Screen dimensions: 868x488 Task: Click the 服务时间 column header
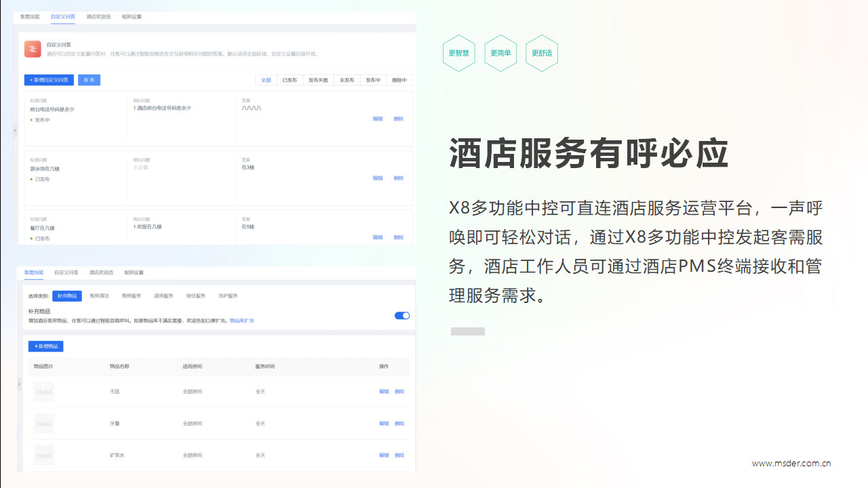coord(265,367)
